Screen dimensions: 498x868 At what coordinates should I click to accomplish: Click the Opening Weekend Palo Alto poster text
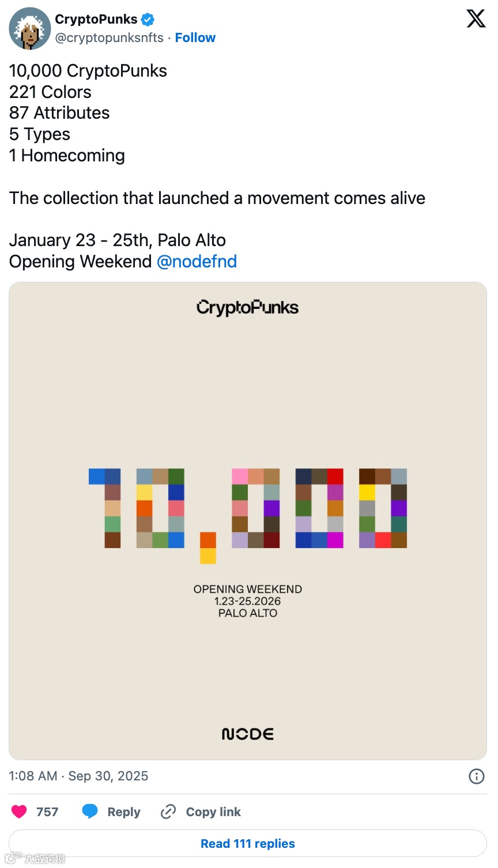(x=248, y=601)
